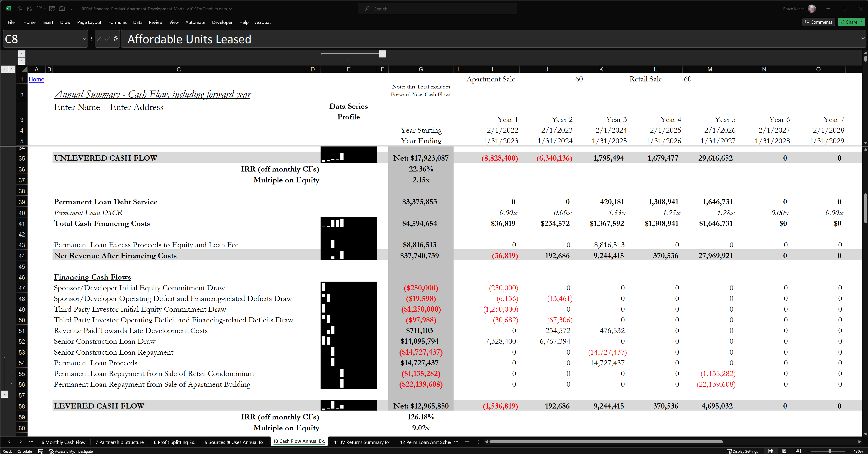Screen dimensions: 868x454
Task: Click the Name Box showing C8
Action: tap(42, 39)
